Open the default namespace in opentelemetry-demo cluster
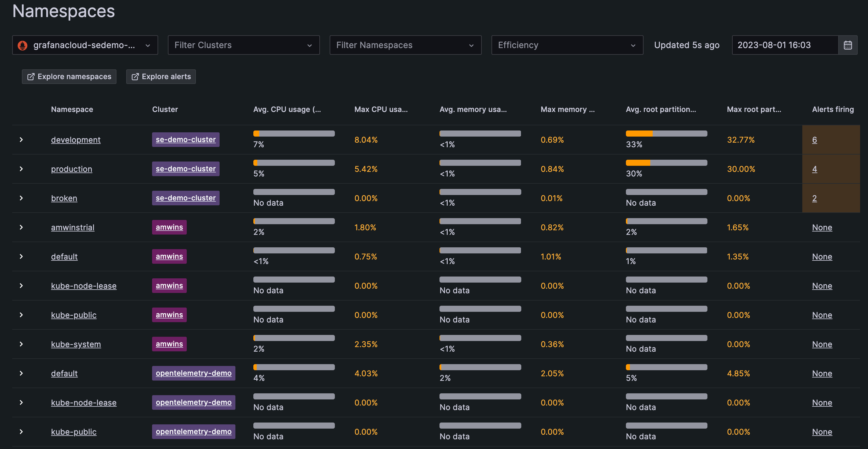 [64, 373]
